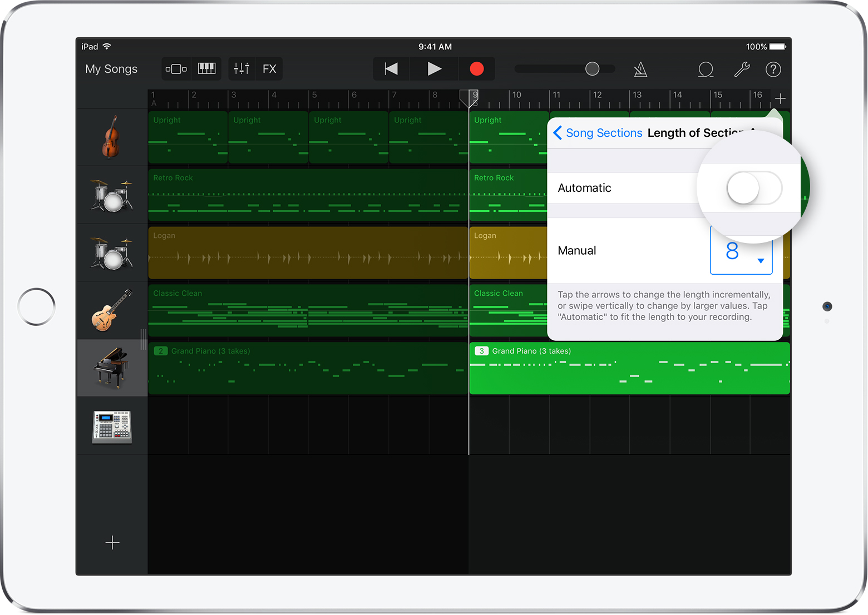This screenshot has width=868, height=615.
Task: Tap the Automatic label text
Action: click(x=584, y=188)
